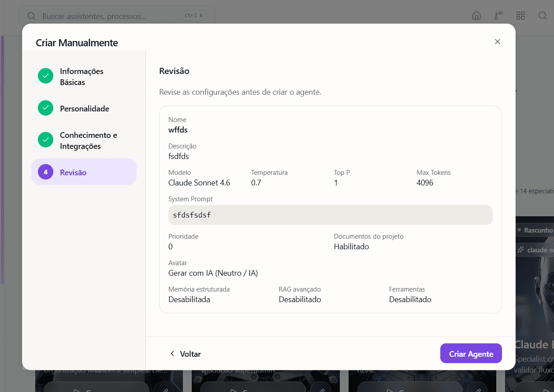Click the search magnifier icon at top right

tap(543, 16)
